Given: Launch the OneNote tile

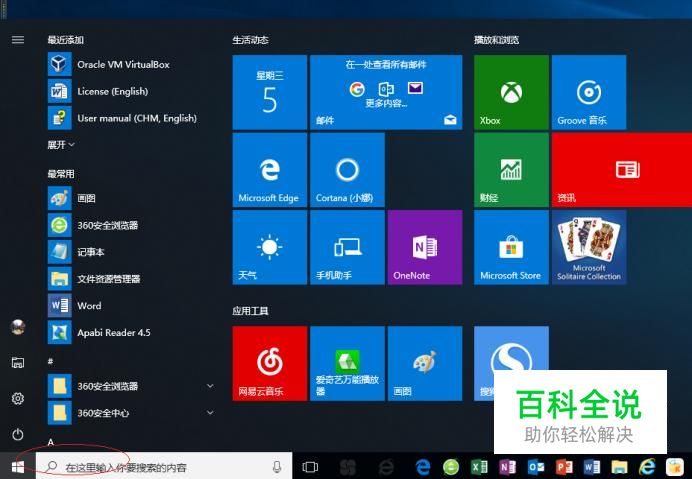Looking at the screenshot, I should [x=425, y=247].
